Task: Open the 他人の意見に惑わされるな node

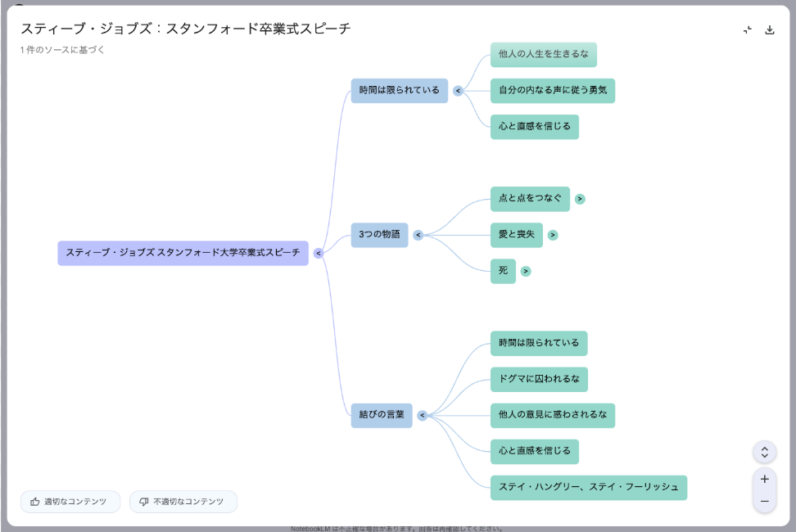Action: coord(553,415)
